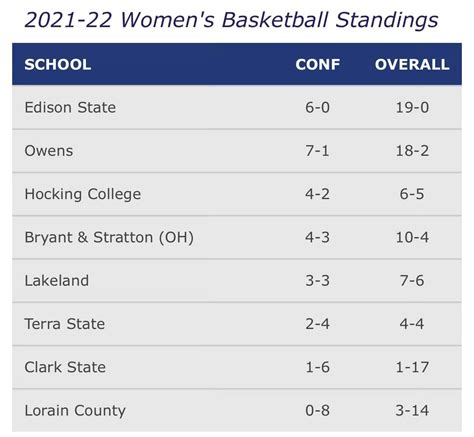
Task: Select Lakeland's 3-3 conference record
Action: point(317,281)
